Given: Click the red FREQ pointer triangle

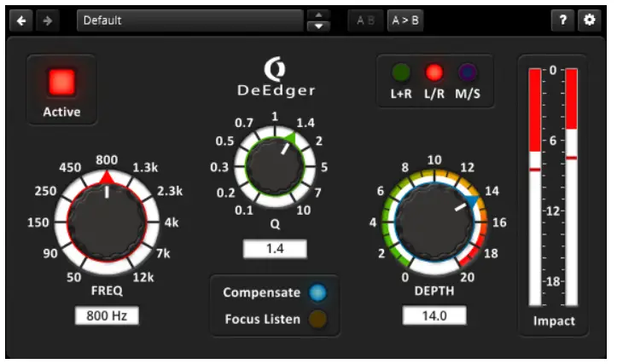Looking at the screenshot, I should pyautogui.click(x=107, y=177).
